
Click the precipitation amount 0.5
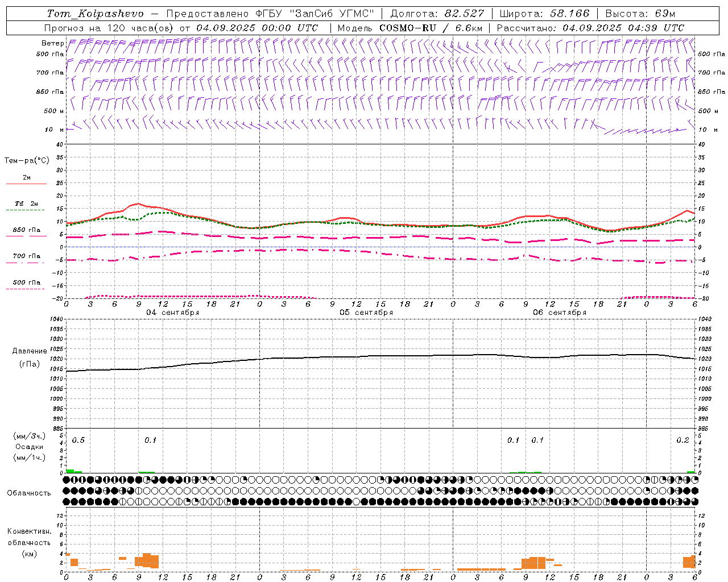pos(78,440)
